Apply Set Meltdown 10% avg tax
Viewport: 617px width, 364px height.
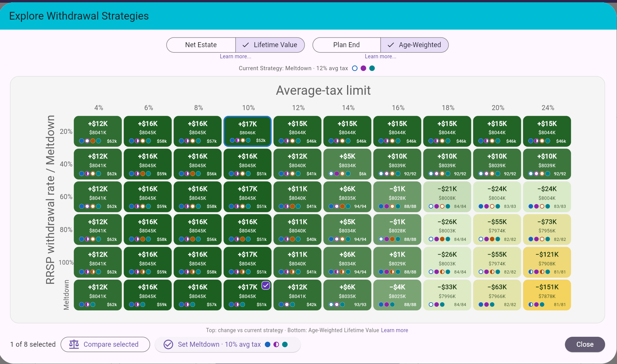tap(228, 344)
